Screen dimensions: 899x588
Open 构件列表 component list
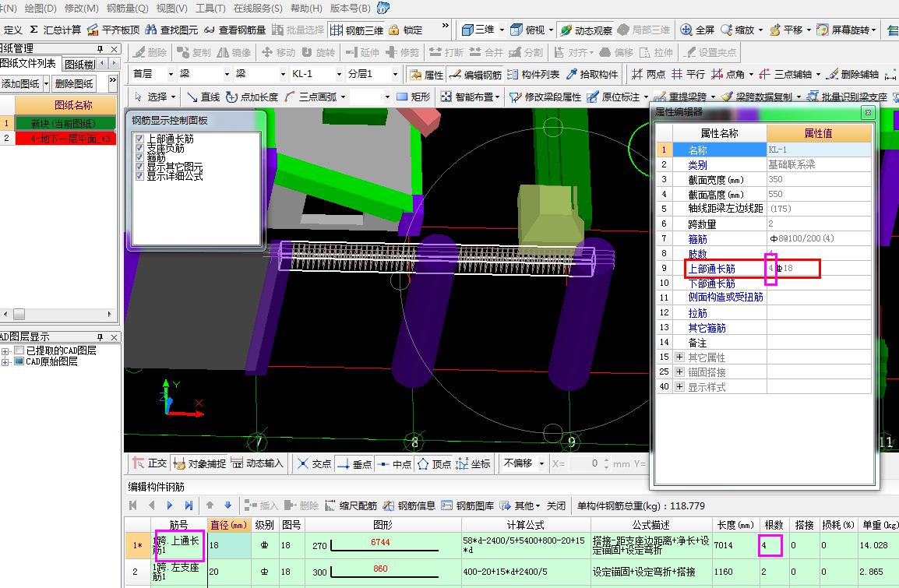(x=533, y=75)
